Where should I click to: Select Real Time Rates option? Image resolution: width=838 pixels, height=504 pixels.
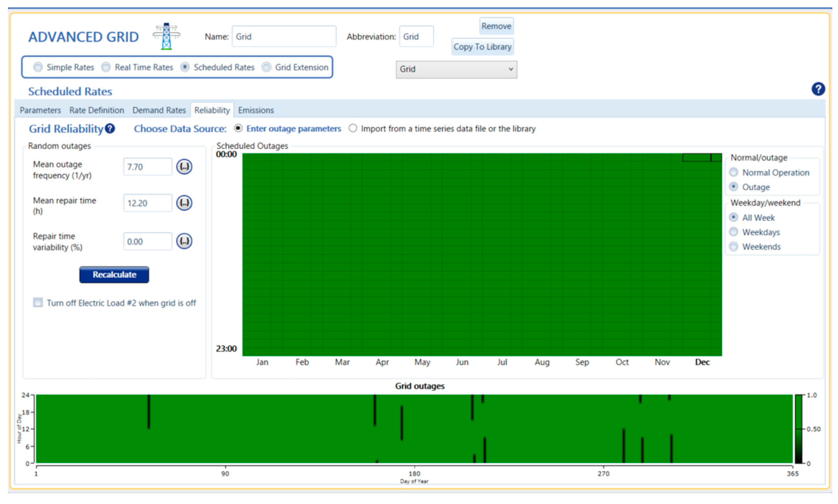point(106,67)
